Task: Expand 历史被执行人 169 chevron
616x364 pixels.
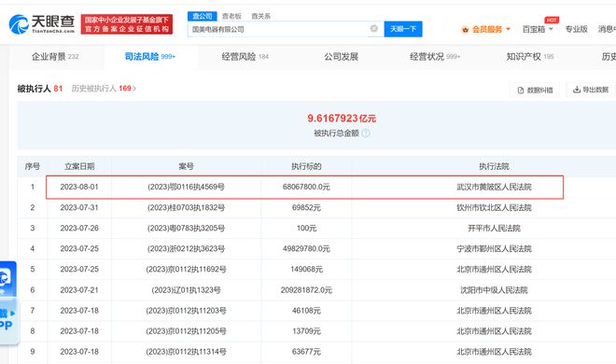Action: 134,89
